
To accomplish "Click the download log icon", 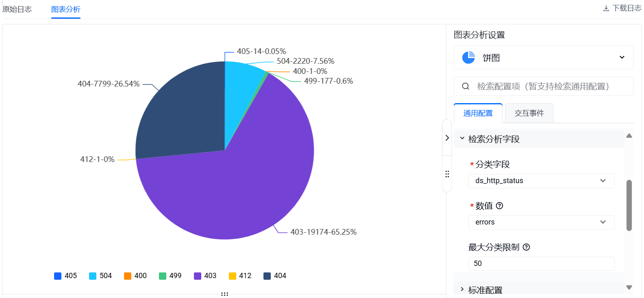I will click(x=606, y=9).
